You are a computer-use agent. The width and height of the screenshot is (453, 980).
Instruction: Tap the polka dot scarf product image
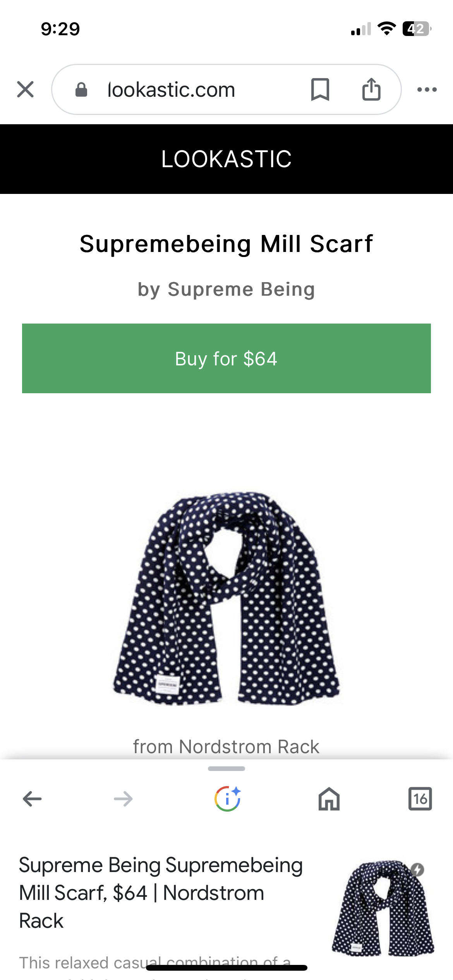point(226,598)
